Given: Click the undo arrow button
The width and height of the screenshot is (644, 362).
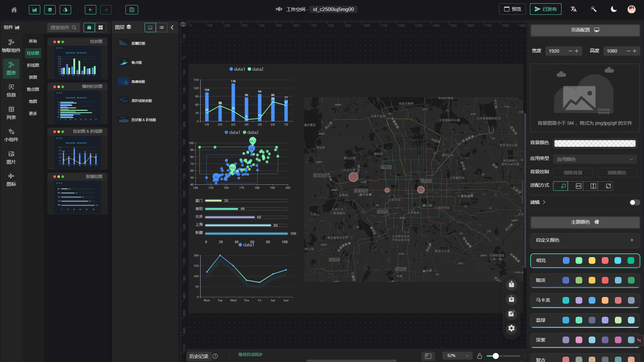Looking at the screenshot, I should tap(90, 10).
